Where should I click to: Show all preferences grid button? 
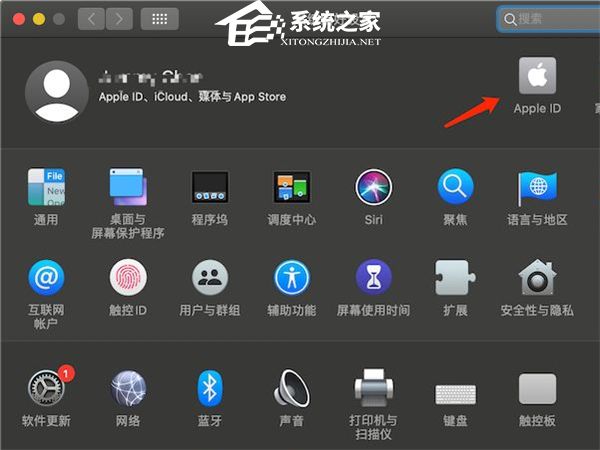(x=160, y=19)
